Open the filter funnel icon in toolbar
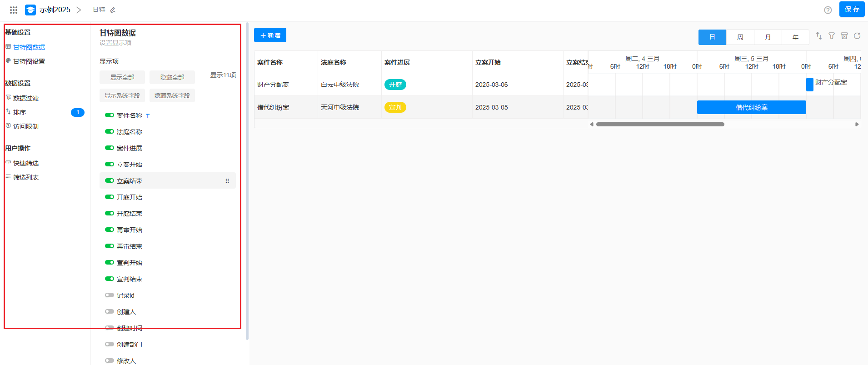 pos(831,36)
